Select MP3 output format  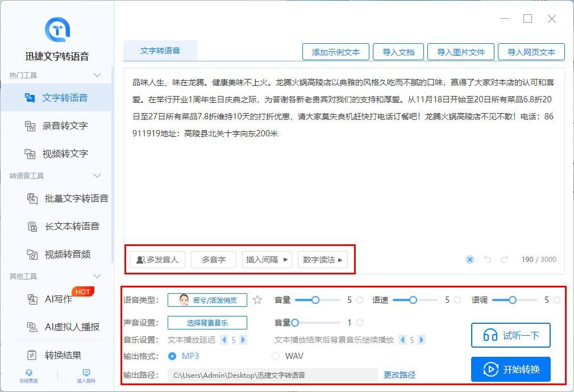(x=184, y=356)
